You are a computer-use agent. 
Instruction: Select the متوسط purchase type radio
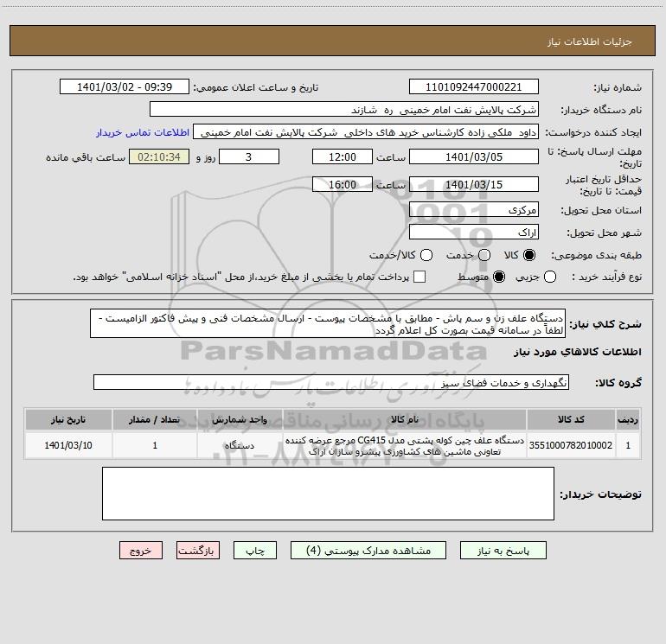click(x=499, y=277)
